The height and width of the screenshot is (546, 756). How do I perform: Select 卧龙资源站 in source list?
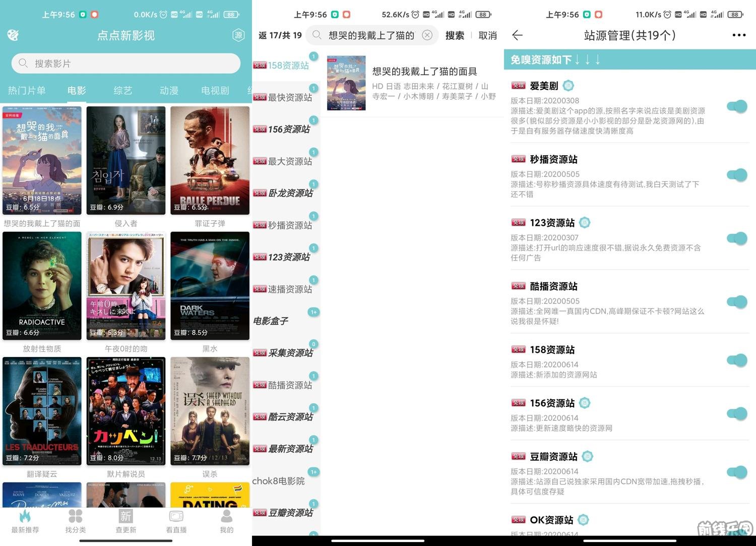tap(286, 193)
